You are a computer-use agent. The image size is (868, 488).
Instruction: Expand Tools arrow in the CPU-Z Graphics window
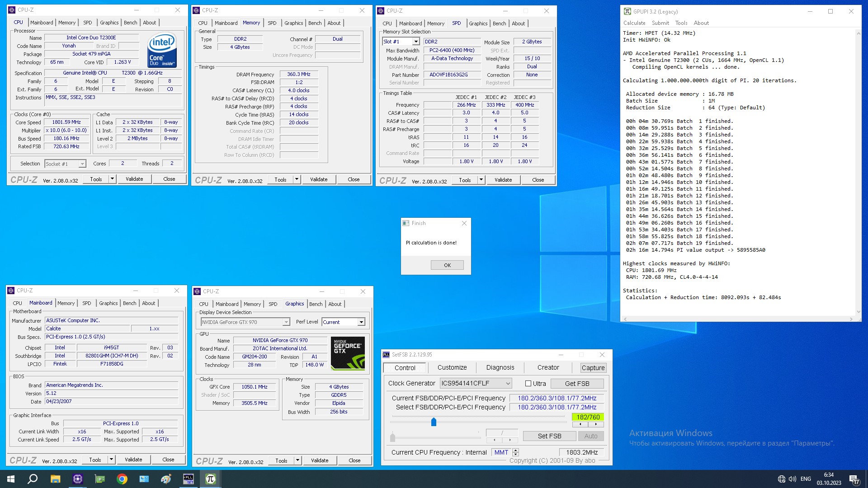coord(298,460)
